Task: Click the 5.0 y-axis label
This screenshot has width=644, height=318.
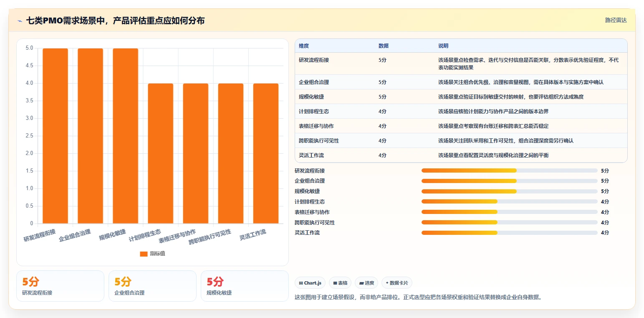Action: pyautogui.click(x=29, y=48)
